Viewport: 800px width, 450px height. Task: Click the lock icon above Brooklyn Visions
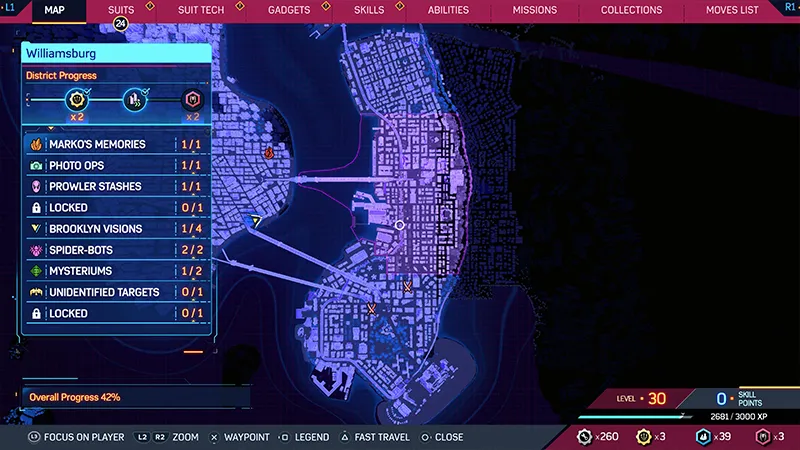pos(36,208)
